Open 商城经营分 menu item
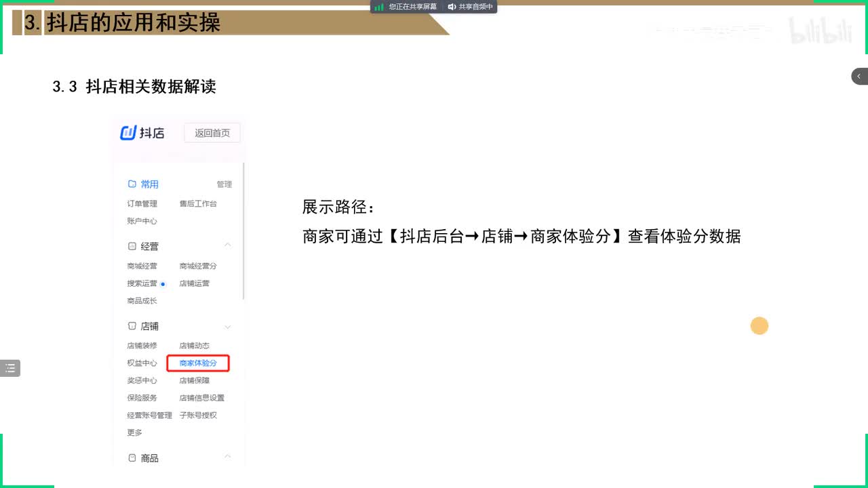 198,266
